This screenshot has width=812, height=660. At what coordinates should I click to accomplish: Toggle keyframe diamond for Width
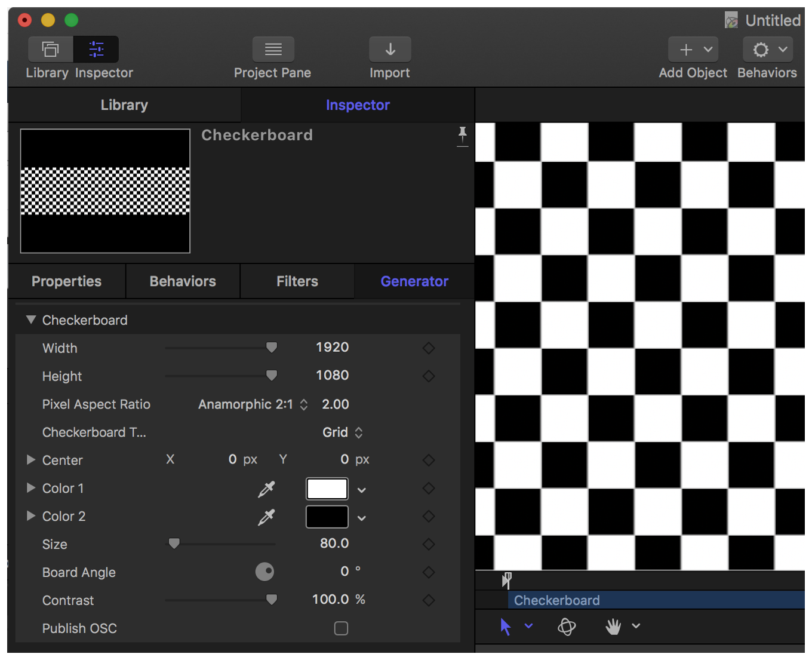428,348
